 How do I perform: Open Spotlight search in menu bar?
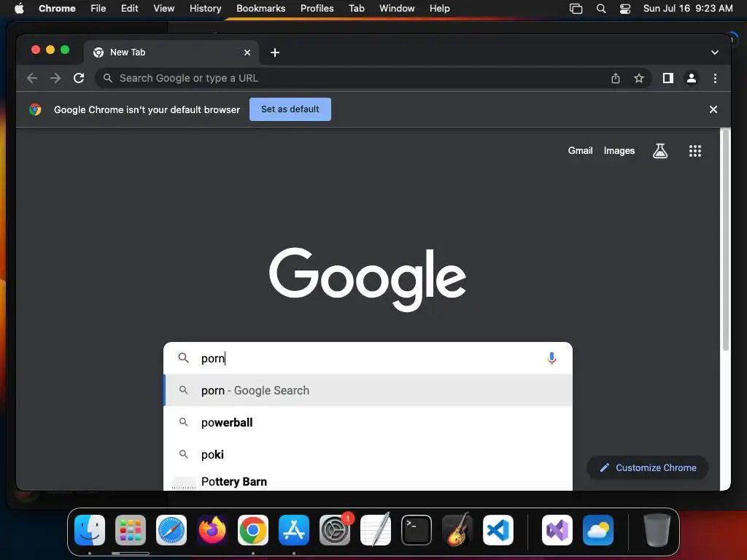pos(601,9)
